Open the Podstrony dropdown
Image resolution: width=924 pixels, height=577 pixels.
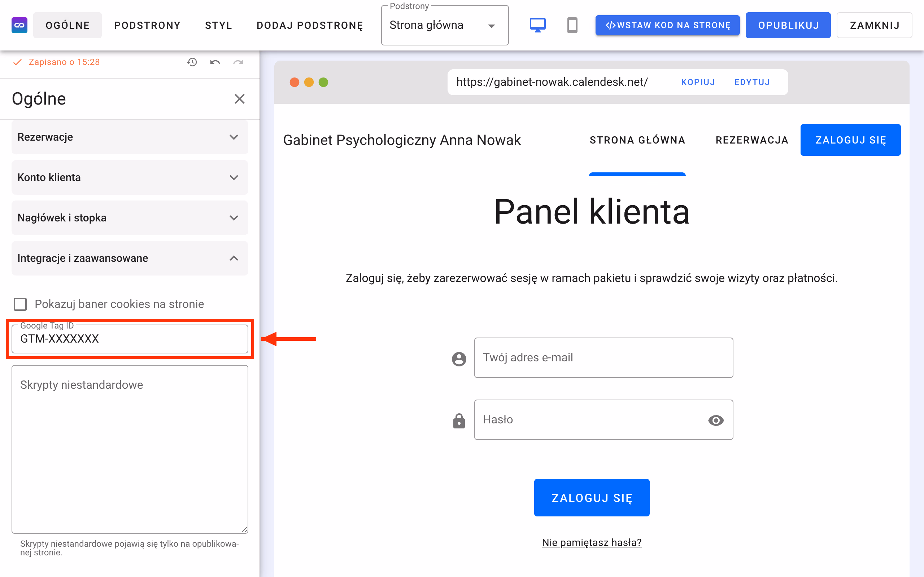[445, 25]
